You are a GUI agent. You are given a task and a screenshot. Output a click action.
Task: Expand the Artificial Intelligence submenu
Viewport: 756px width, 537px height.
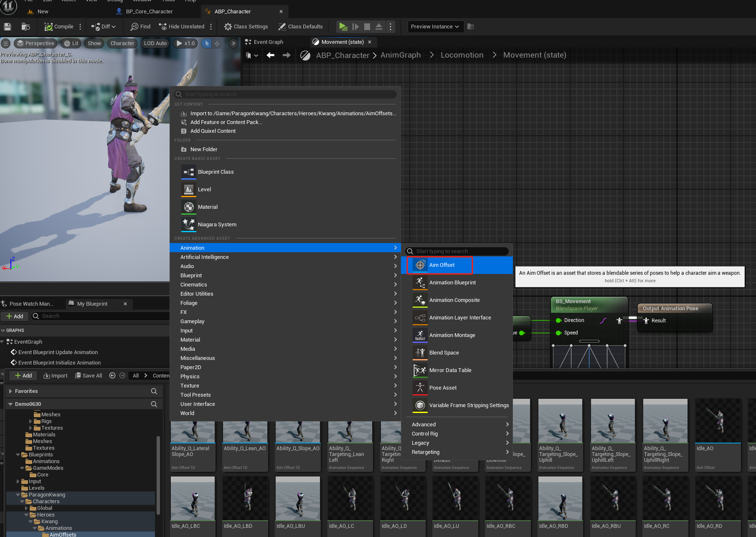(x=285, y=257)
